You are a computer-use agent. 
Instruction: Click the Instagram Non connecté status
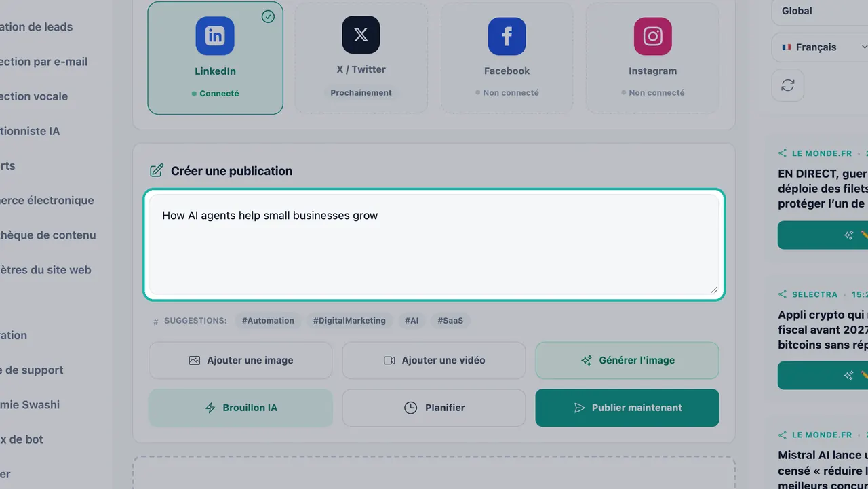click(x=652, y=92)
